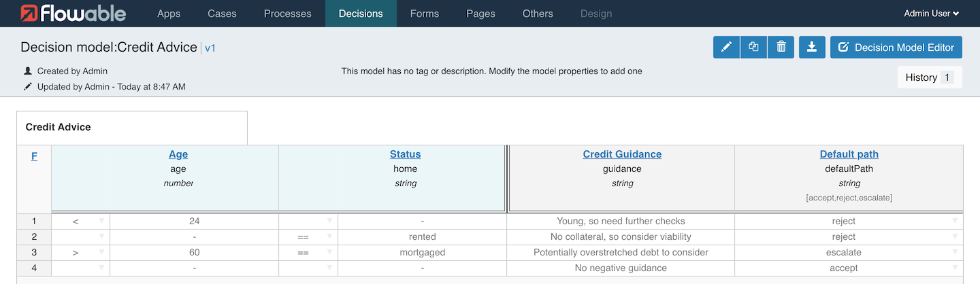Open the History panel
Viewport: 980px width, 284px height.
pos(929,77)
